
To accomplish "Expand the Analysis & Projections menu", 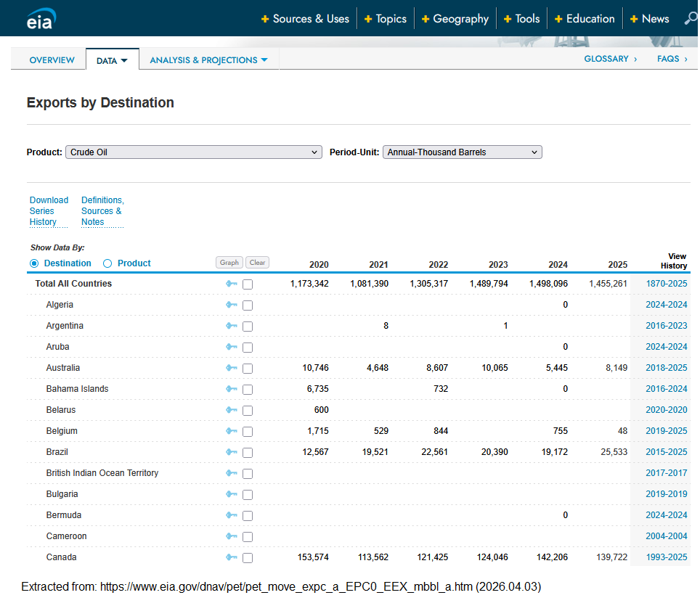I will click(x=208, y=60).
